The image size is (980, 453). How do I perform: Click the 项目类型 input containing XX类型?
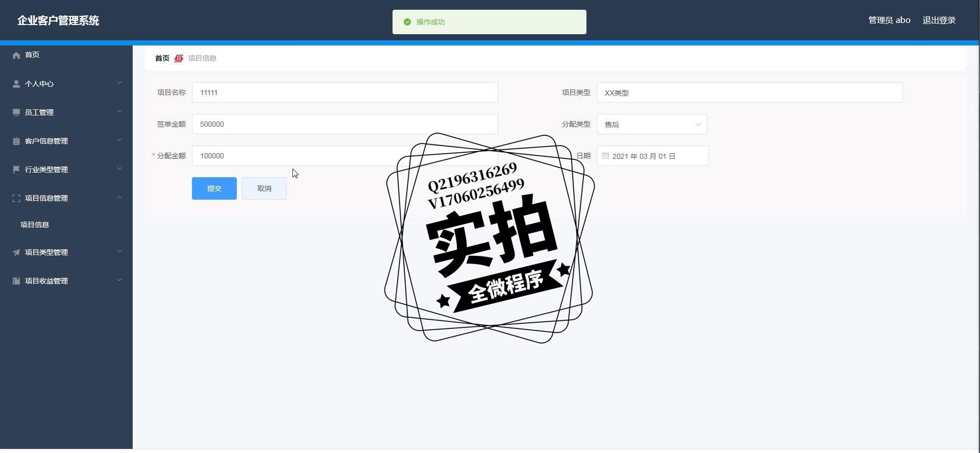click(x=750, y=92)
